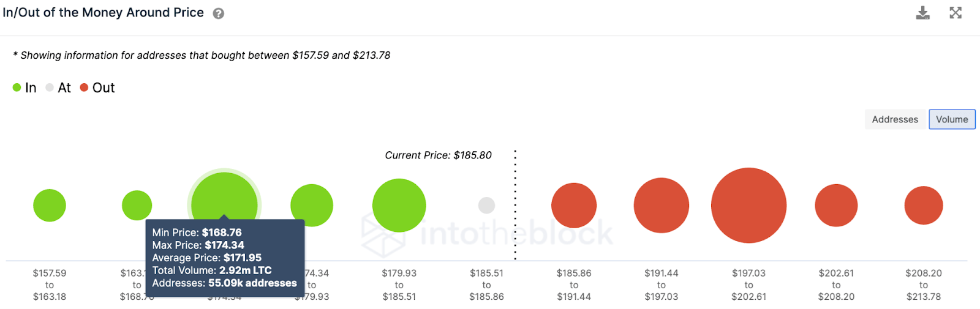The height and width of the screenshot is (309, 980).
Task: Toggle the green 'In' legend item
Action: (24, 88)
